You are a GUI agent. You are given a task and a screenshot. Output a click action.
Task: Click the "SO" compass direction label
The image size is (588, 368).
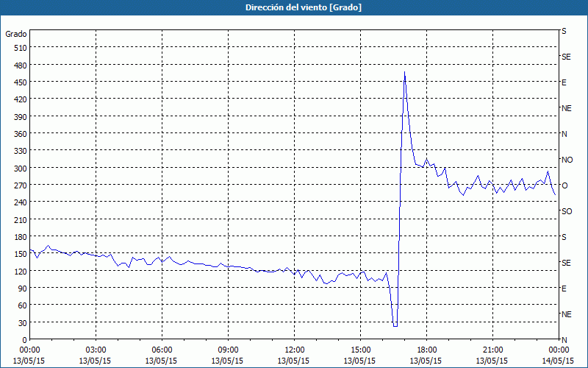point(567,211)
